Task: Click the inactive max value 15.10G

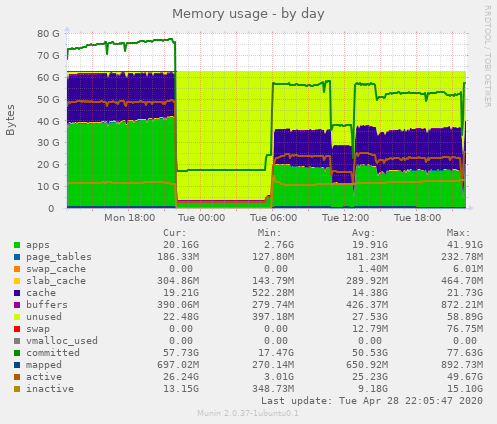Action: [x=465, y=389]
